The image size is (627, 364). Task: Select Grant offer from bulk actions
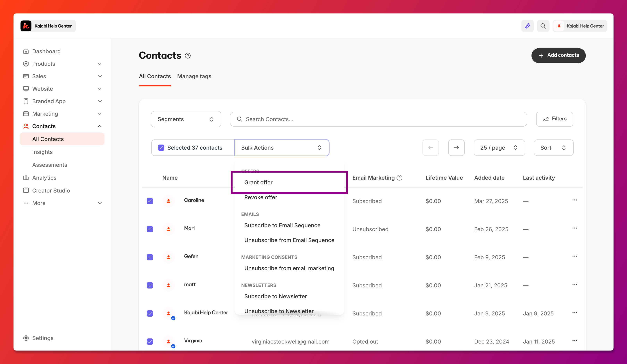click(258, 182)
